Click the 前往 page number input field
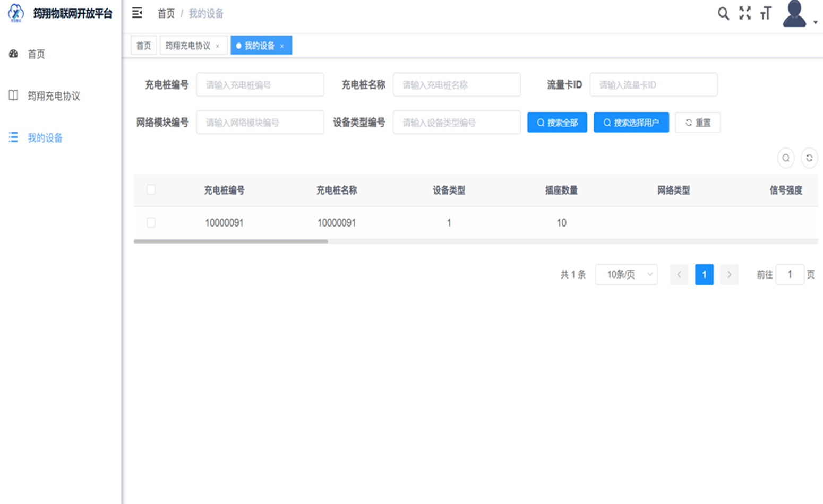The height and width of the screenshot is (504, 823). (x=790, y=274)
